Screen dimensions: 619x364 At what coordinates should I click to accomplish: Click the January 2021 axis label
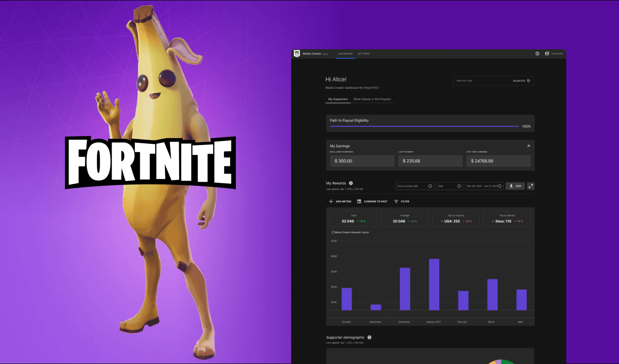tap(434, 322)
